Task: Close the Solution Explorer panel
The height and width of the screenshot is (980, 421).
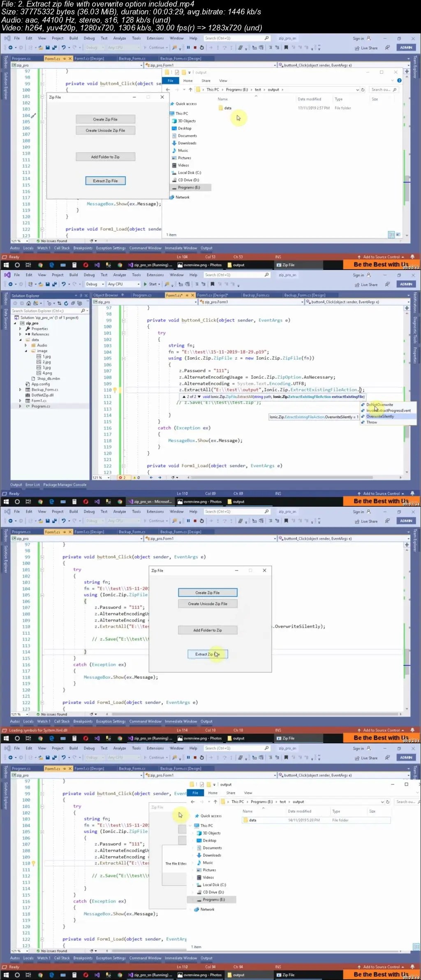Action: [86, 296]
